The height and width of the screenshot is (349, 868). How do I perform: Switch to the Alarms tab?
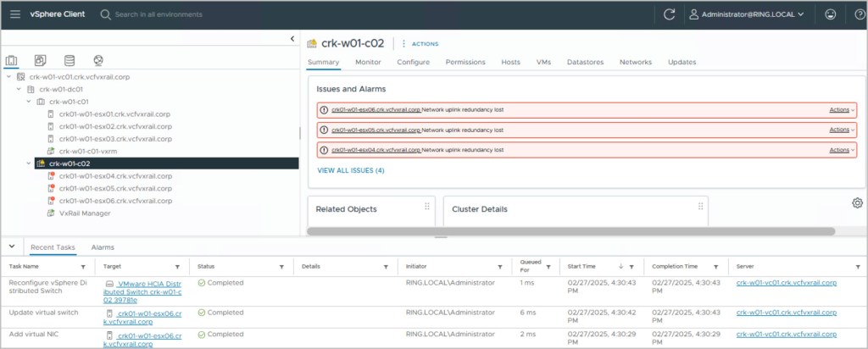click(103, 247)
